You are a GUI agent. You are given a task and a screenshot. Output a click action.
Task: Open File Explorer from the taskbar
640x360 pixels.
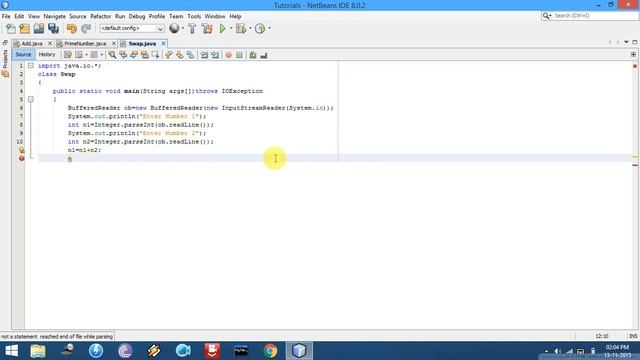click(x=38, y=351)
